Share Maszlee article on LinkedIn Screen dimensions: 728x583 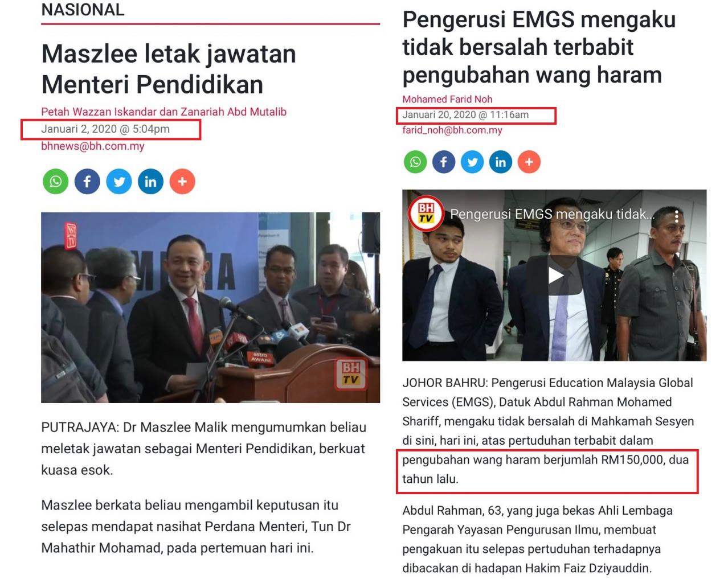click(150, 182)
